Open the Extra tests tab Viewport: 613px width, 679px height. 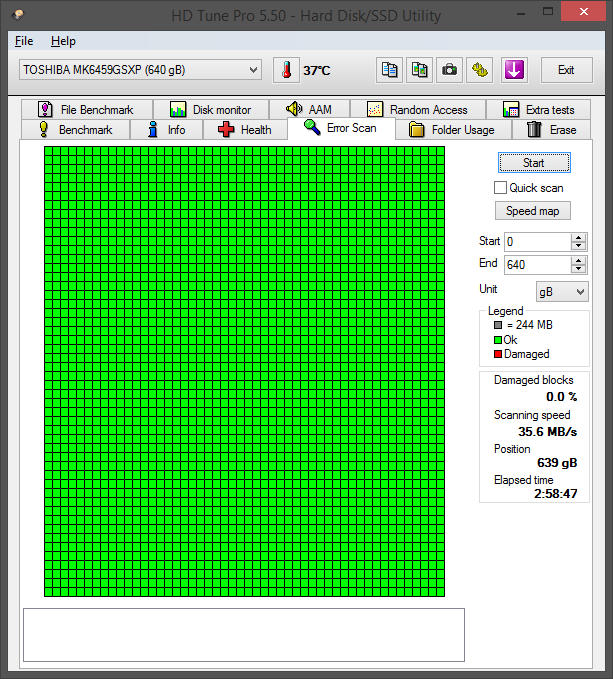(x=538, y=110)
